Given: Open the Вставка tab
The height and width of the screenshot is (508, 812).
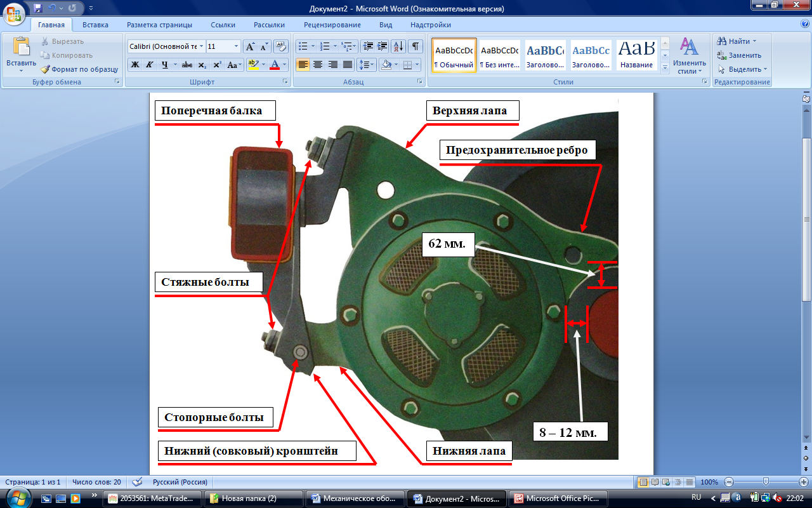Looking at the screenshot, I should 95,25.
